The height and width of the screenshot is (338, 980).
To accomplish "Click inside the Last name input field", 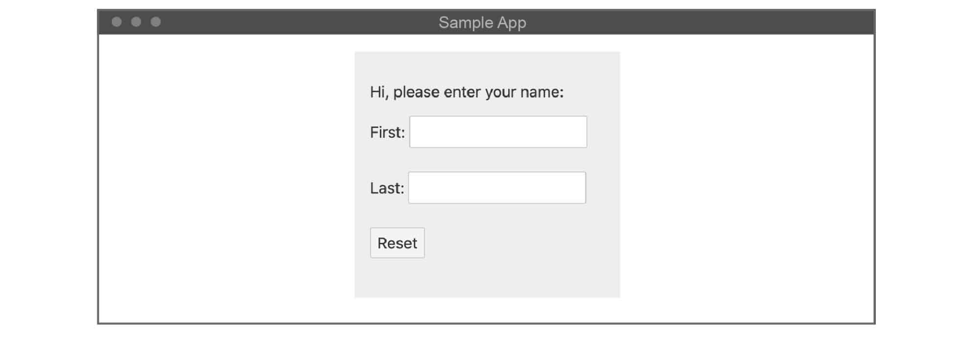I will pyautogui.click(x=497, y=187).
